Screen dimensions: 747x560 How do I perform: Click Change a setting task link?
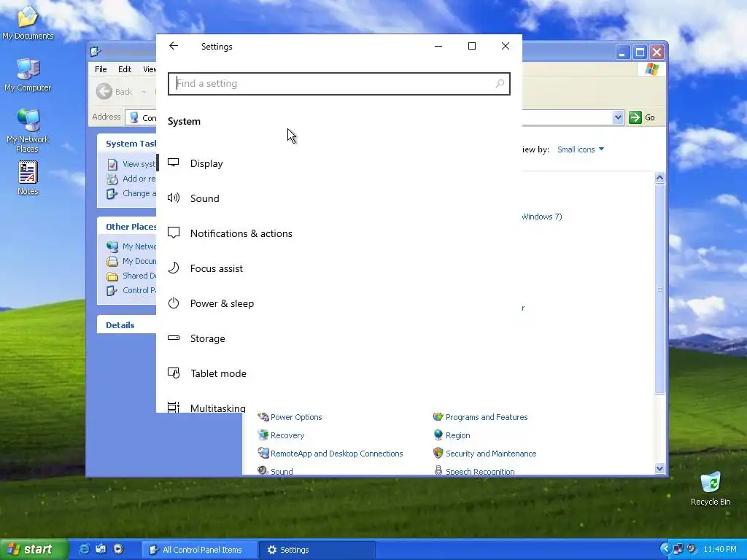click(x=131, y=193)
